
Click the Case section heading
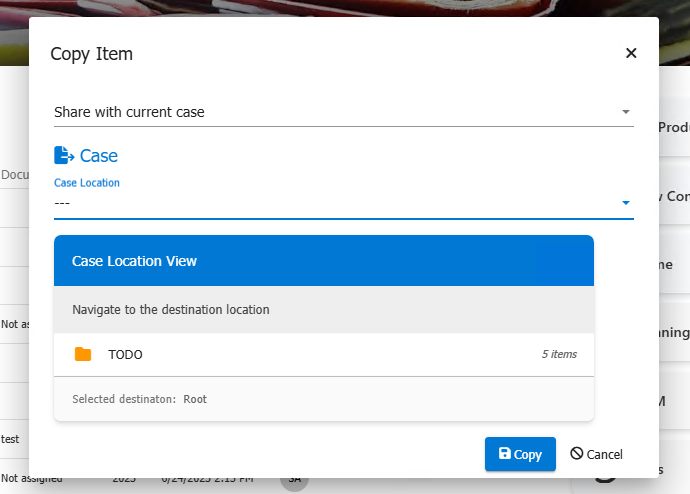tap(99, 156)
